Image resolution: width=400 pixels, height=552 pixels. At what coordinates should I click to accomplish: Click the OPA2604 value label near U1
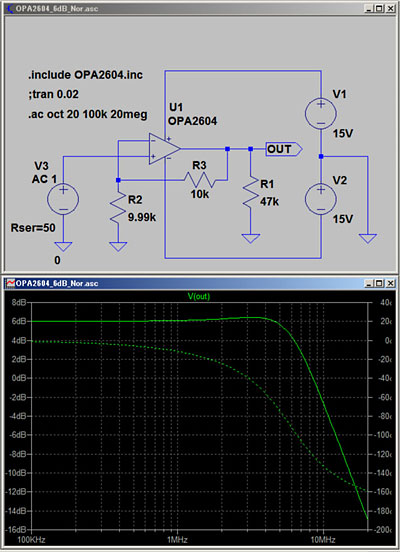(x=192, y=121)
